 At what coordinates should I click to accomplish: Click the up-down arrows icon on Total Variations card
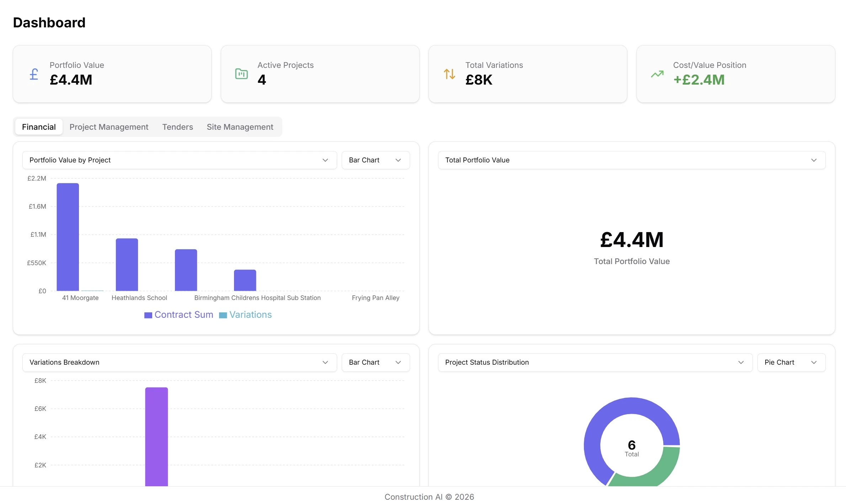pos(449,74)
